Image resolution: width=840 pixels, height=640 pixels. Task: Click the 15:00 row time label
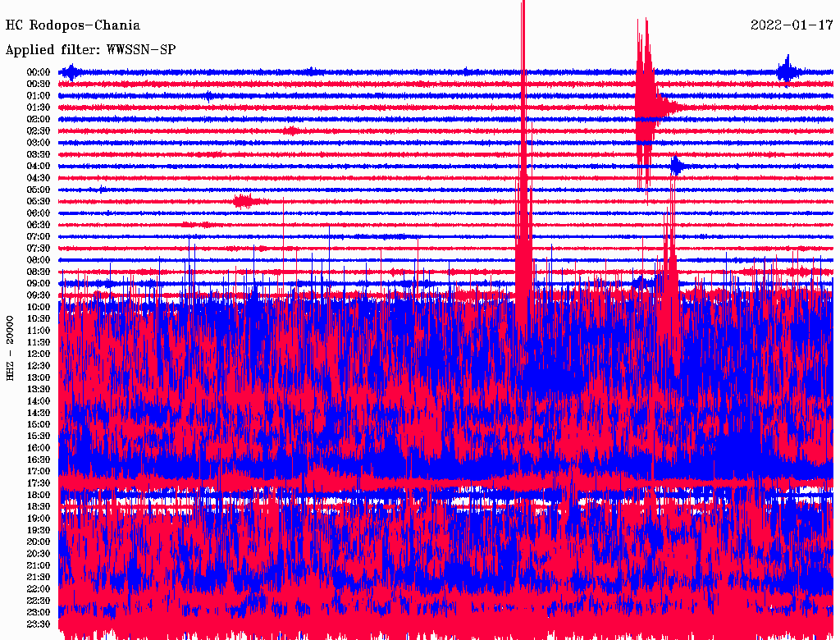[39, 424]
